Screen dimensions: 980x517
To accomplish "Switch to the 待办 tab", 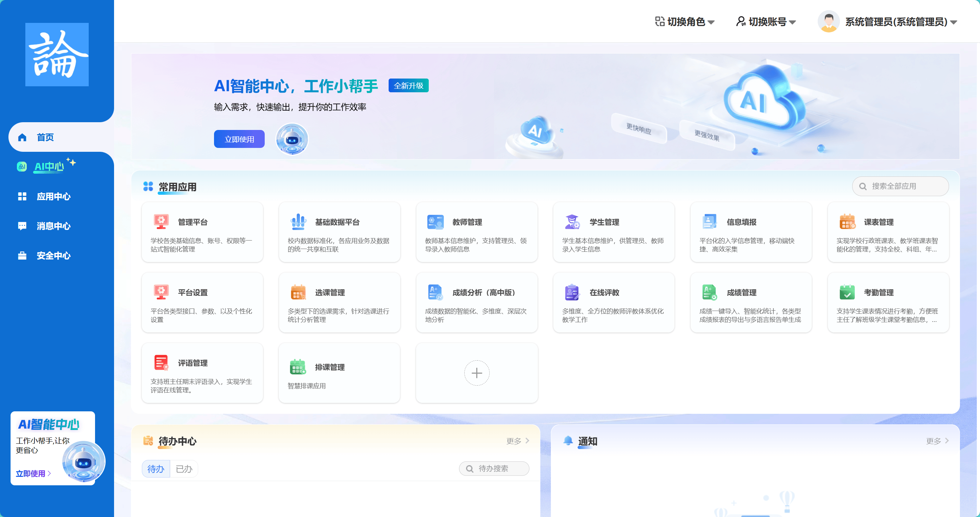I will (156, 469).
